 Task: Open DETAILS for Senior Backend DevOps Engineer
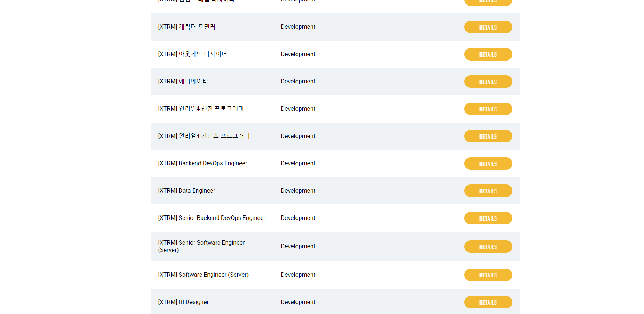click(488, 218)
